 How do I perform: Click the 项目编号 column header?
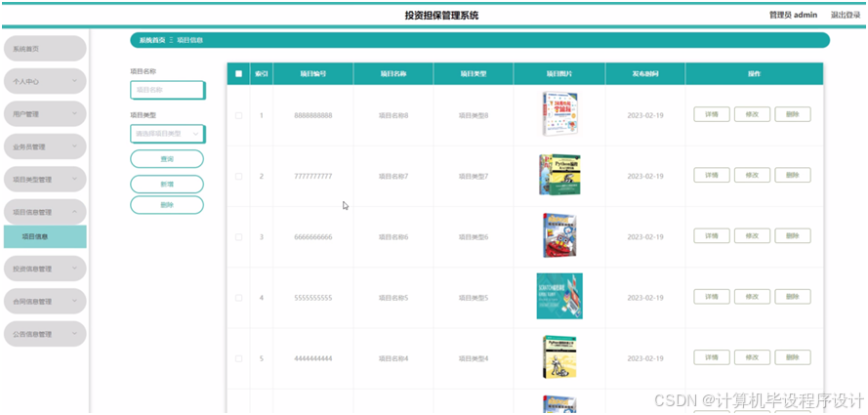[312, 73]
